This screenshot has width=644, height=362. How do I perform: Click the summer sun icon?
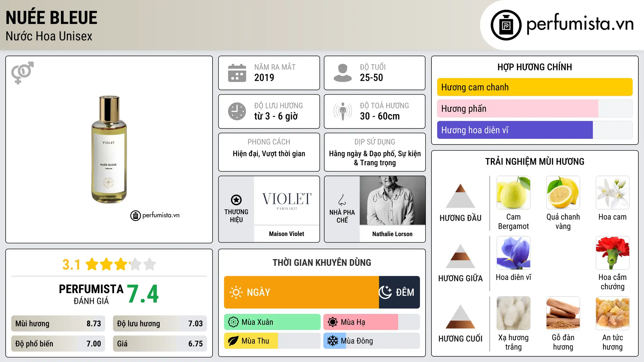[333, 322]
